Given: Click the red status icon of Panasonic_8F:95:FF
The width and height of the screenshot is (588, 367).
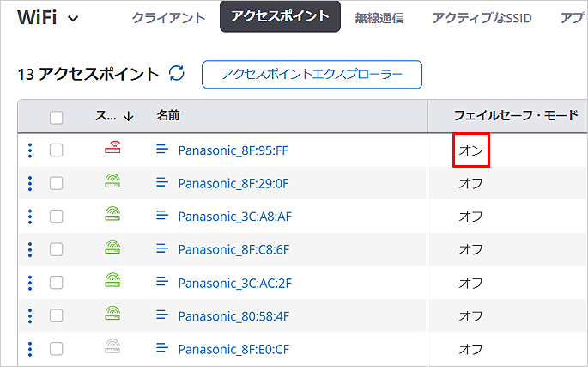Looking at the screenshot, I should tap(112, 147).
